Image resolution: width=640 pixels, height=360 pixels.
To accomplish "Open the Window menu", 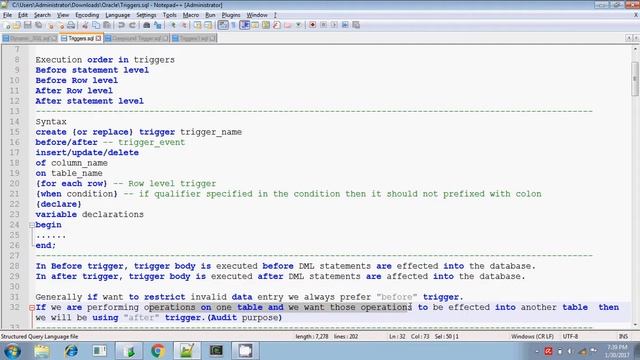I will click(257, 15).
